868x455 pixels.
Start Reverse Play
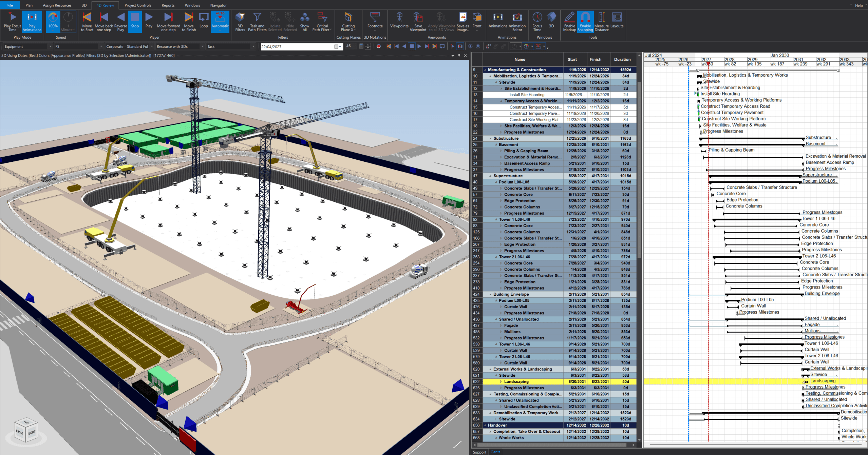point(120,22)
